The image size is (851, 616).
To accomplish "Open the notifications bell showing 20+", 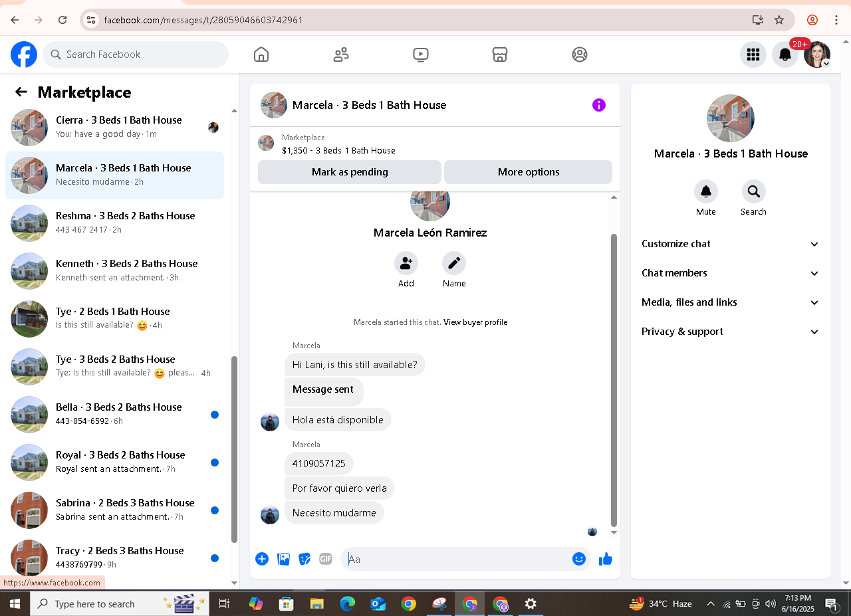I will (x=785, y=54).
